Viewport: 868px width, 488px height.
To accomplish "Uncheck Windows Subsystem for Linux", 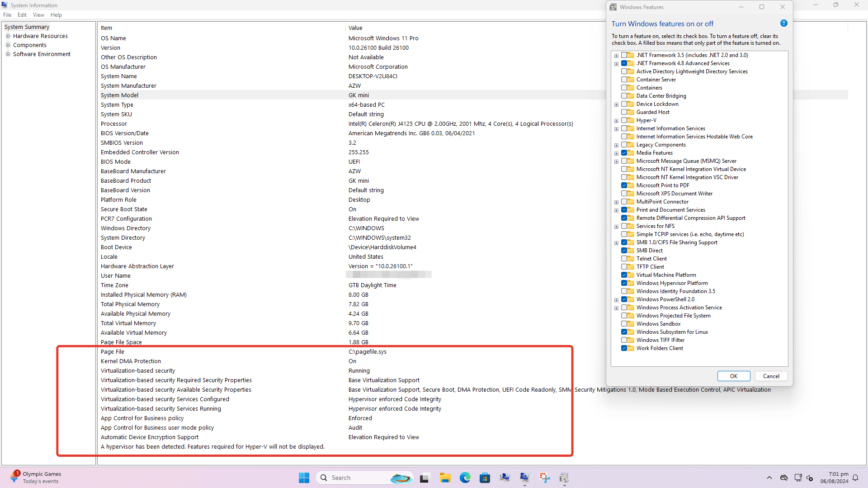I will [624, 332].
